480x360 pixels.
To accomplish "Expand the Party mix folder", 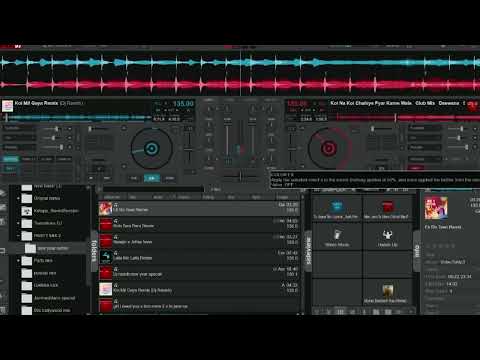I will point(18,260).
